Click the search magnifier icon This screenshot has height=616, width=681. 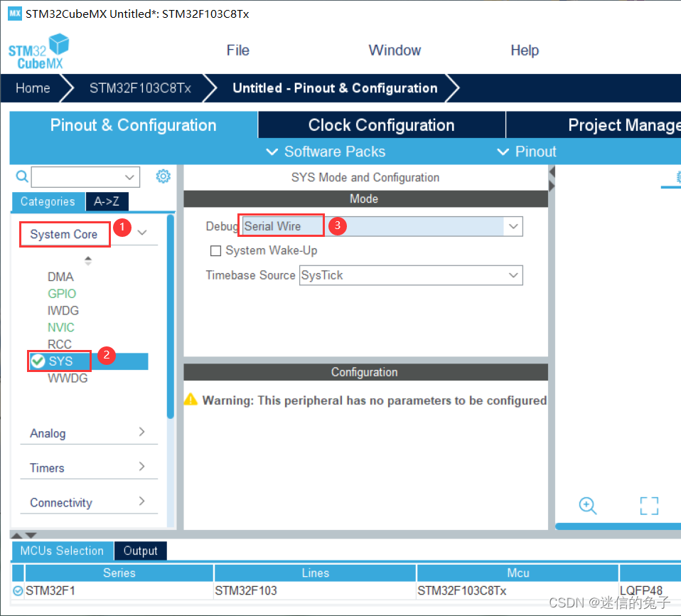22,176
